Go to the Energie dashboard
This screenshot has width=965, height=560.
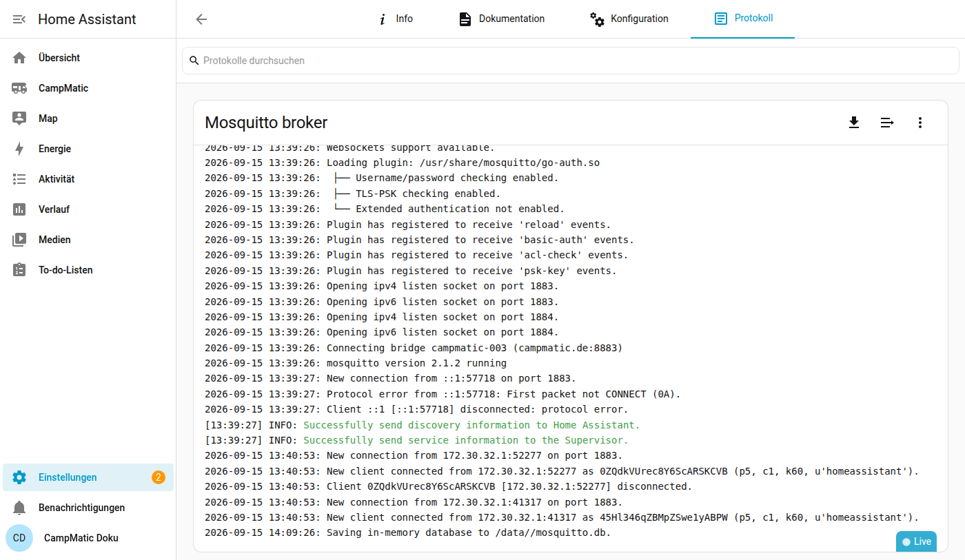tap(88, 149)
